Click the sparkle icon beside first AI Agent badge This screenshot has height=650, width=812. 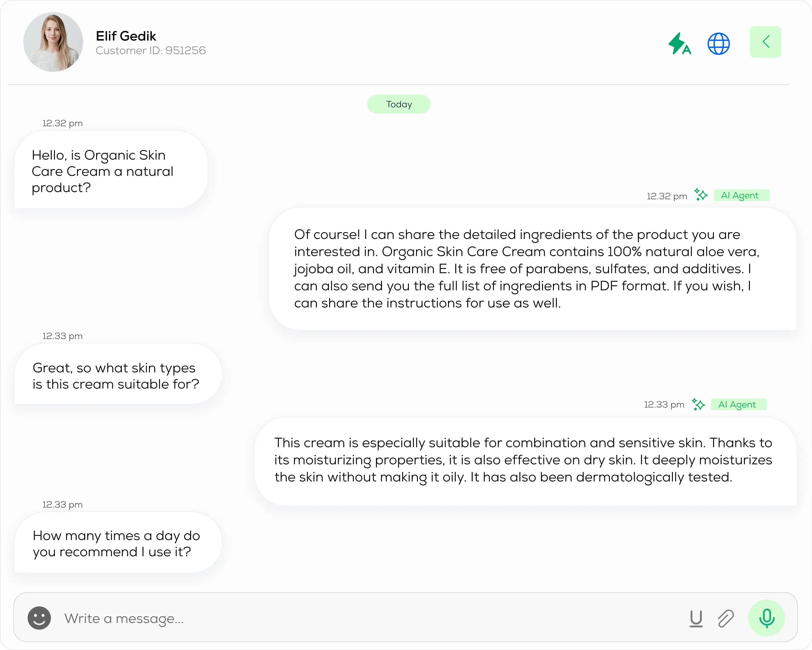(701, 195)
